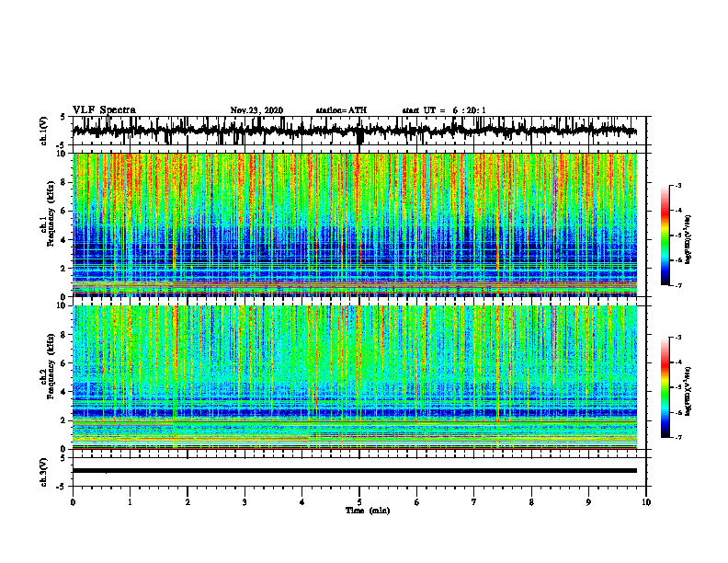Click the time axis tick label "6"
The height and width of the screenshot is (563, 728).
click(x=417, y=502)
